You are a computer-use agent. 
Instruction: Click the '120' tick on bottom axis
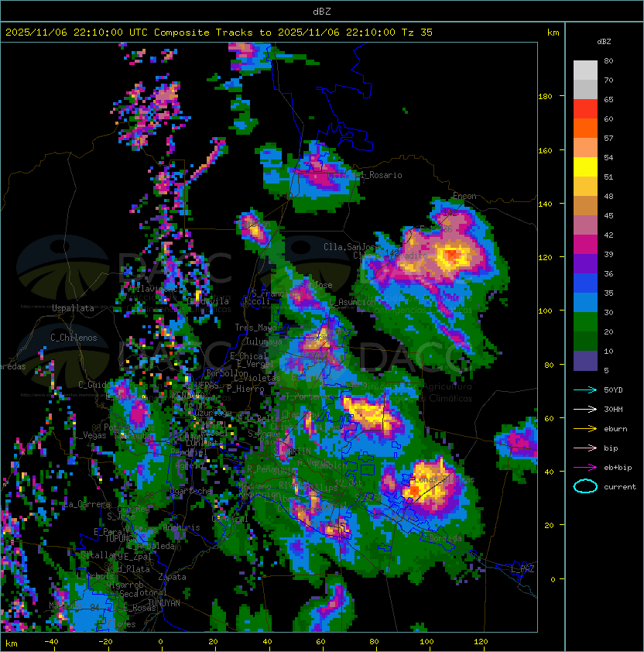(x=481, y=642)
